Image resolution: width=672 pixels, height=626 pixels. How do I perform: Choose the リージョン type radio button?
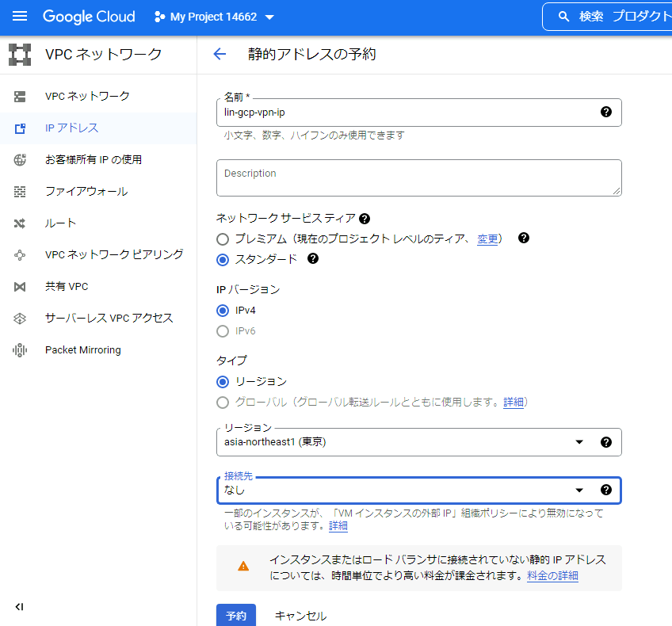[223, 382]
